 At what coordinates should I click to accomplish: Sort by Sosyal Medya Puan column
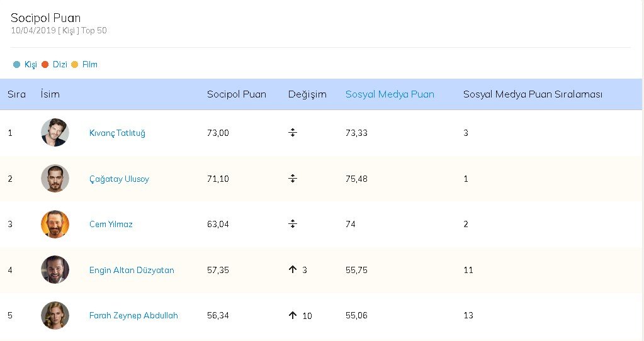[390, 94]
